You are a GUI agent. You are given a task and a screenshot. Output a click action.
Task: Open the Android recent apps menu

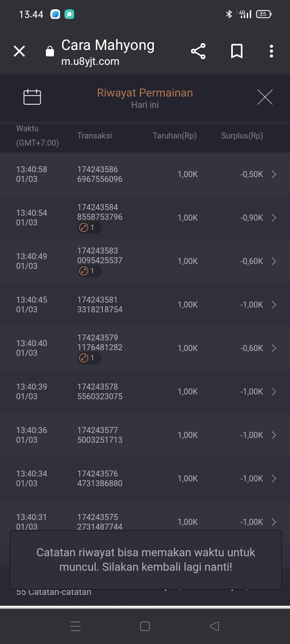76,626
